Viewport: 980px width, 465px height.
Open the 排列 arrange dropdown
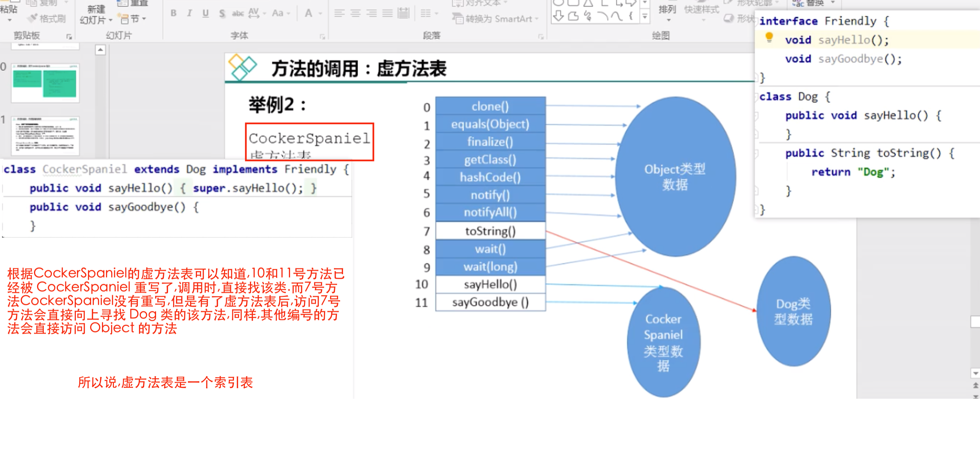coord(667,12)
